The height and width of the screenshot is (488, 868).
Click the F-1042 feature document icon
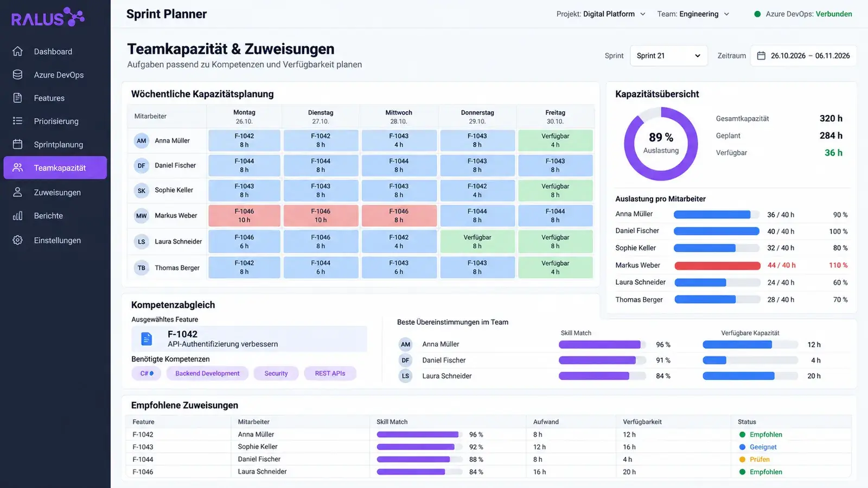point(146,339)
